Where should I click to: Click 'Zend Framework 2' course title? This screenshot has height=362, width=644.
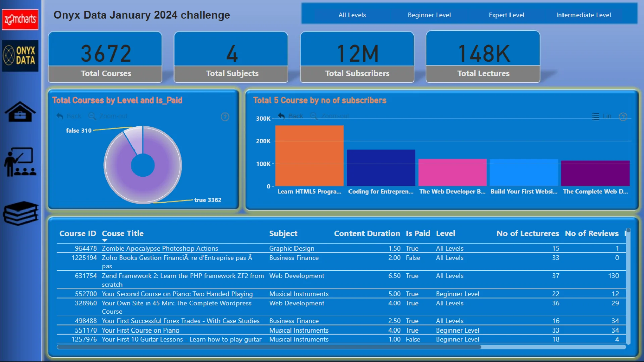[x=182, y=280]
